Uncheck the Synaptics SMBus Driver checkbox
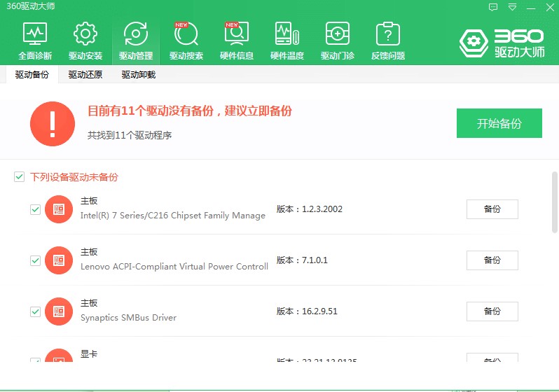The height and width of the screenshot is (392, 559). (35, 311)
